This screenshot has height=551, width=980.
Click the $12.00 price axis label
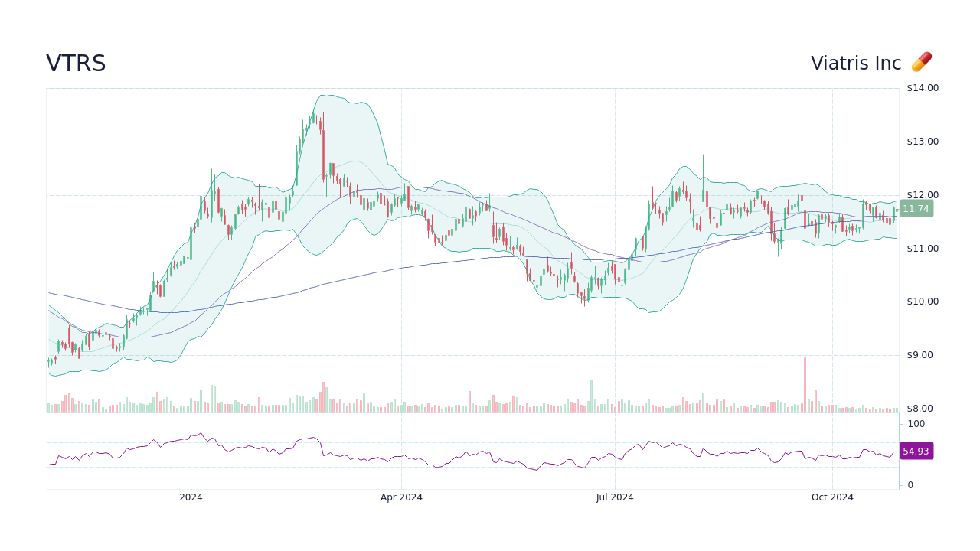coord(923,195)
